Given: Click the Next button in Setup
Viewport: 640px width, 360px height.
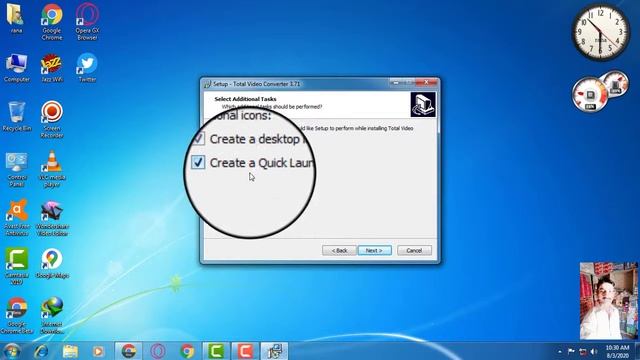Looking at the screenshot, I should (x=374, y=250).
